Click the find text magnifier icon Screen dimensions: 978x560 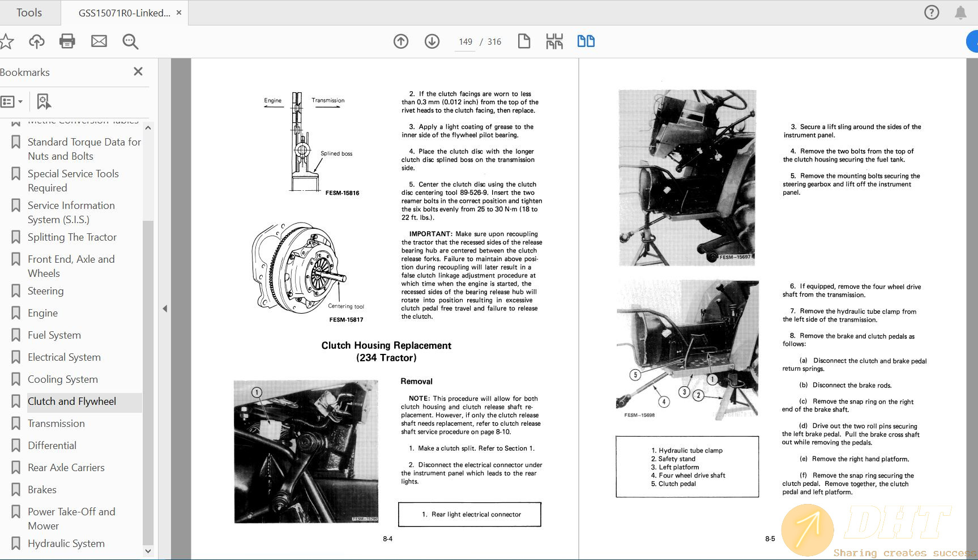tap(130, 41)
